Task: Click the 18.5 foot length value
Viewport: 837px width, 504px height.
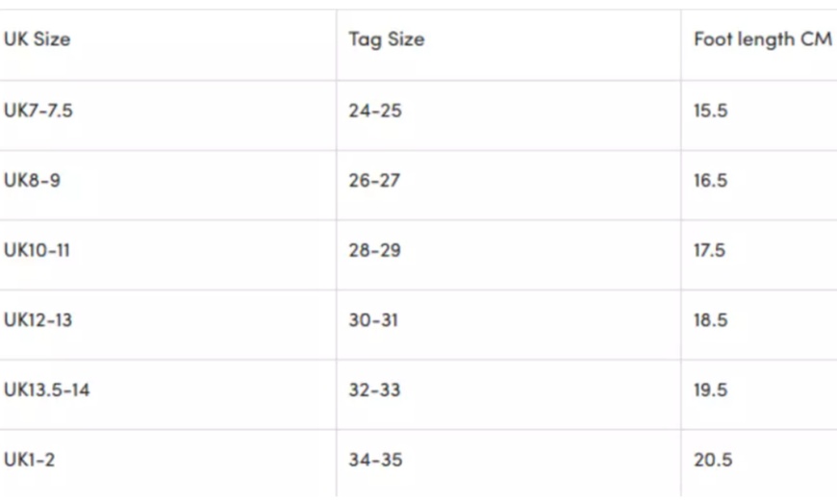Action: click(x=711, y=320)
